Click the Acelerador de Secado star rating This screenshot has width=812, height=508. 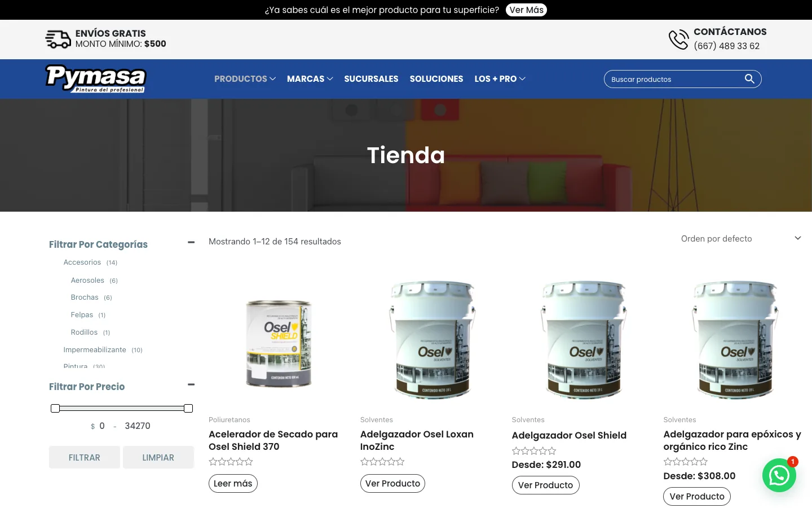pos(231,462)
